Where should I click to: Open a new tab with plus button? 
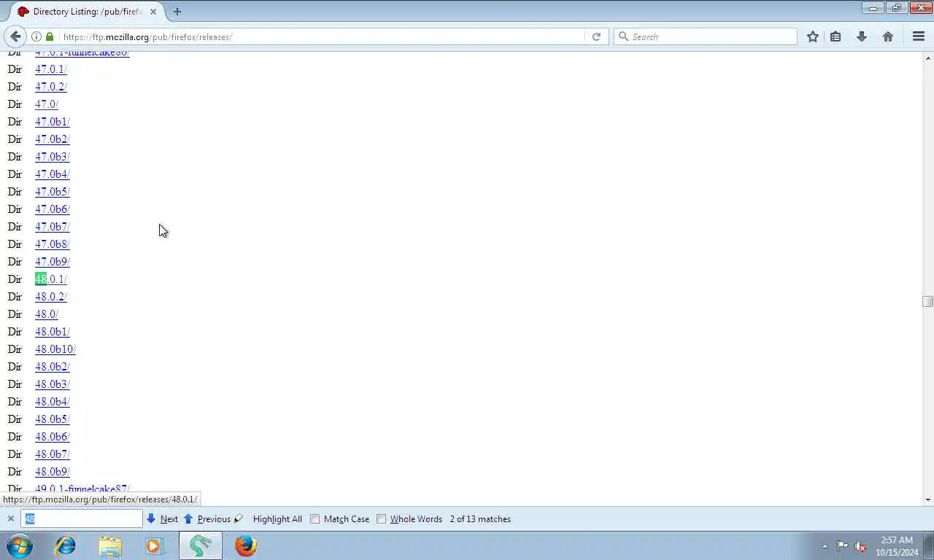click(177, 12)
